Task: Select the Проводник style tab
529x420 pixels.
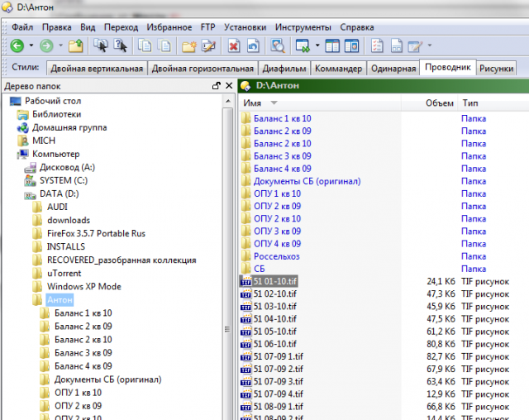Action: (448, 68)
